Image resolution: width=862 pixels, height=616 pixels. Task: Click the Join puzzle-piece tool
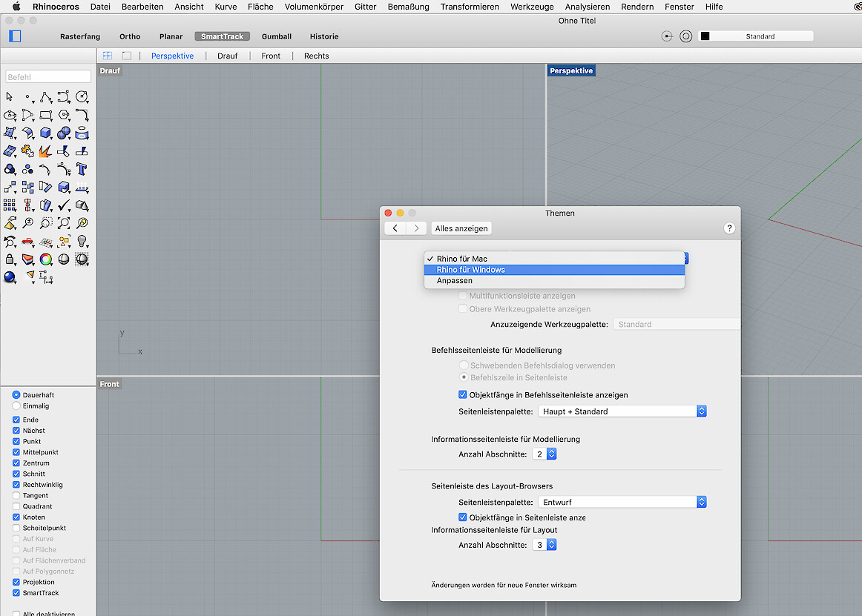(27, 151)
